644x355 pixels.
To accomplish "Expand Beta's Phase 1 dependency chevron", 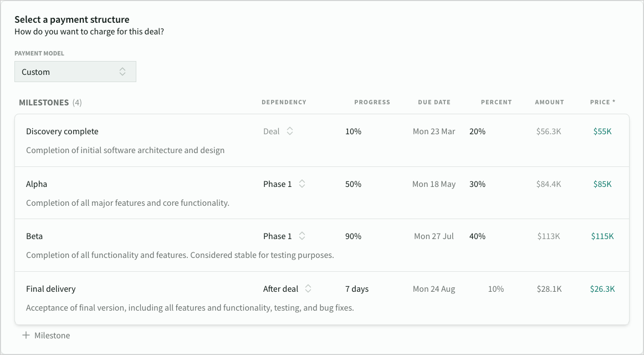I will pyautogui.click(x=302, y=236).
